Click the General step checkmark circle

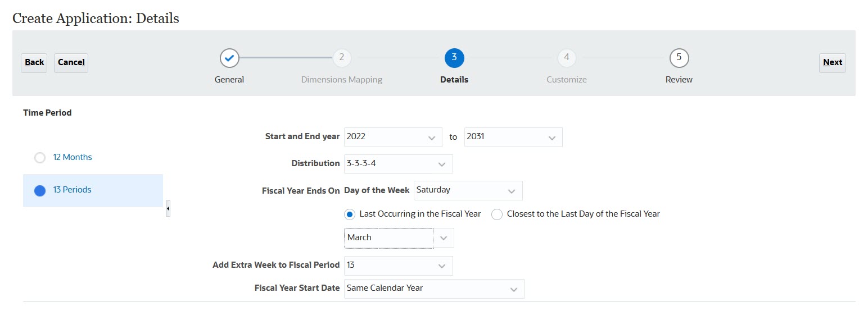pyautogui.click(x=229, y=58)
